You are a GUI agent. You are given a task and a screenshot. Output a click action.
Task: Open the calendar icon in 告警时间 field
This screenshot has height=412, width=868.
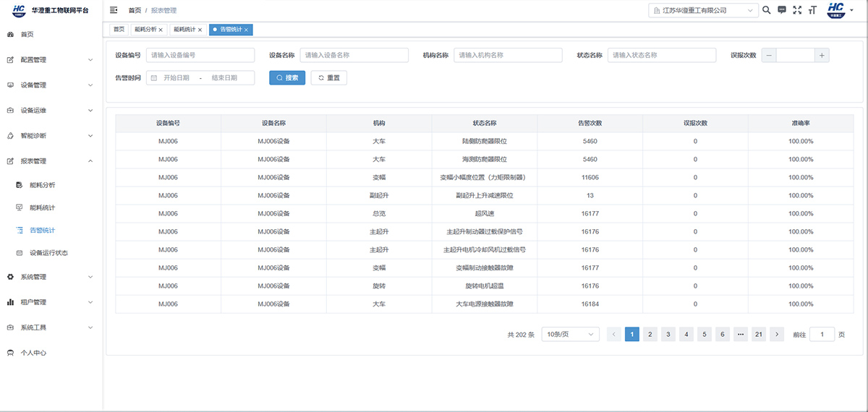(154, 77)
